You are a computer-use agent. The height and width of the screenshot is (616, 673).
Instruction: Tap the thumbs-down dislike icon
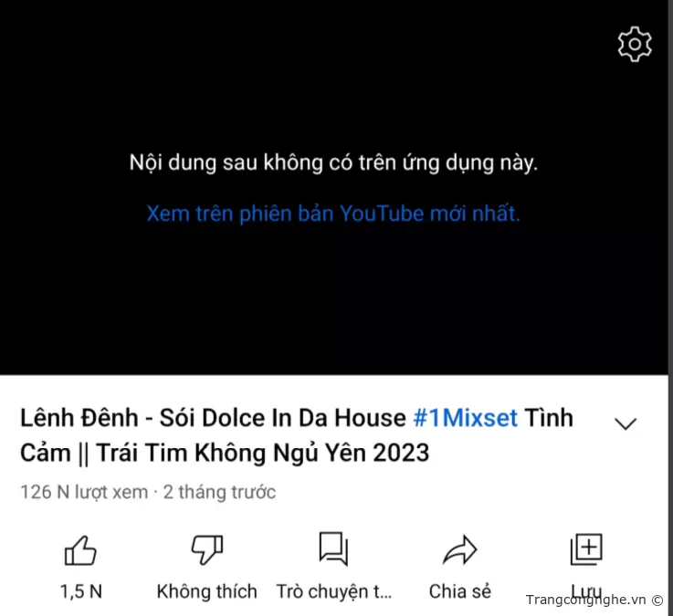click(207, 549)
